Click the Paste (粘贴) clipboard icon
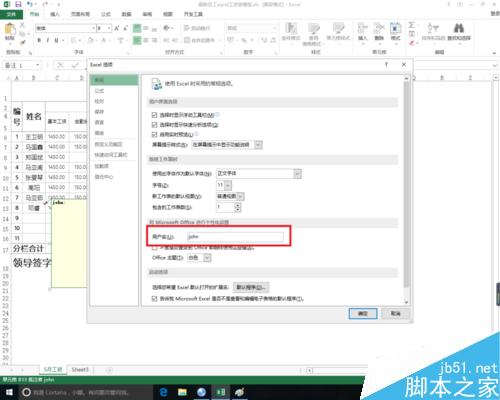The width and height of the screenshot is (500, 400). tap(10, 29)
